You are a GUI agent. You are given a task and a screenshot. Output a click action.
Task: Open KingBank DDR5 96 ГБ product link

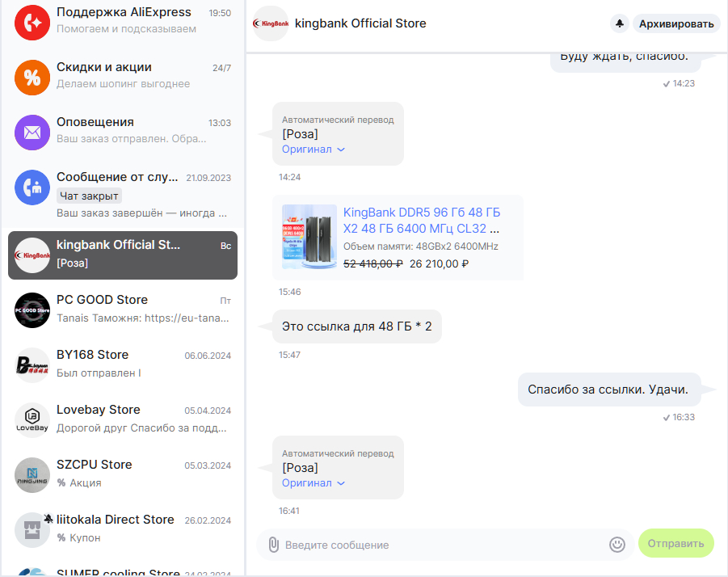(x=422, y=221)
